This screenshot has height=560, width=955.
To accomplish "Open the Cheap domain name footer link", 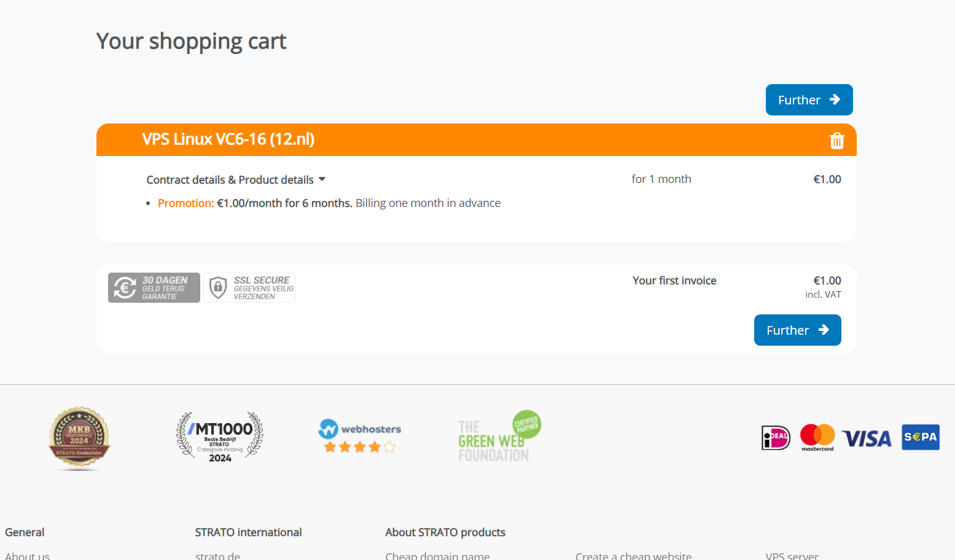I will tap(437, 556).
